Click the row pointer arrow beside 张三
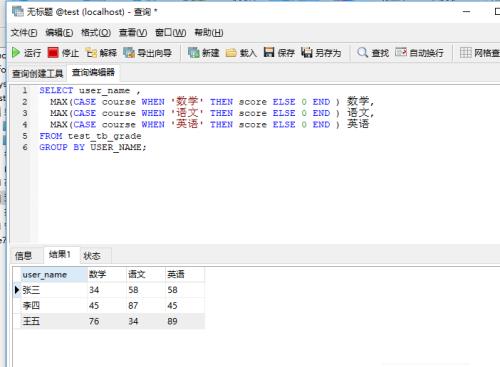Image resolution: width=500 pixels, height=367 pixels. pyautogui.click(x=17, y=290)
